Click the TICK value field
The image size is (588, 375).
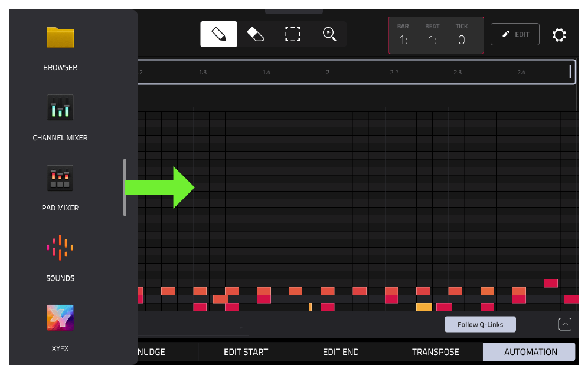click(x=462, y=40)
